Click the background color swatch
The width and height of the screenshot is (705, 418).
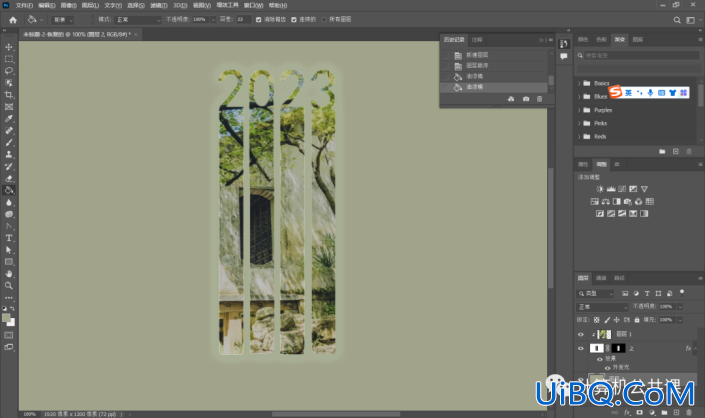(x=11, y=323)
